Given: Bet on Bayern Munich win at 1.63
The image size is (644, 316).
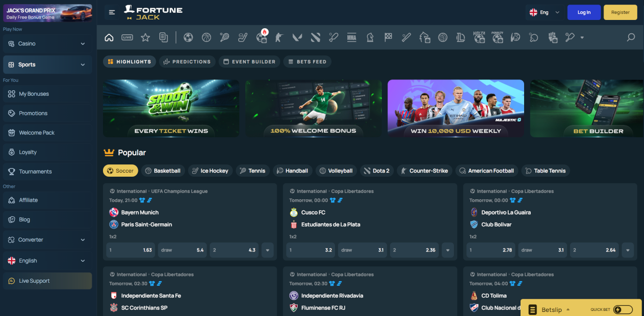Looking at the screenshot, I should tap(131, 250).
